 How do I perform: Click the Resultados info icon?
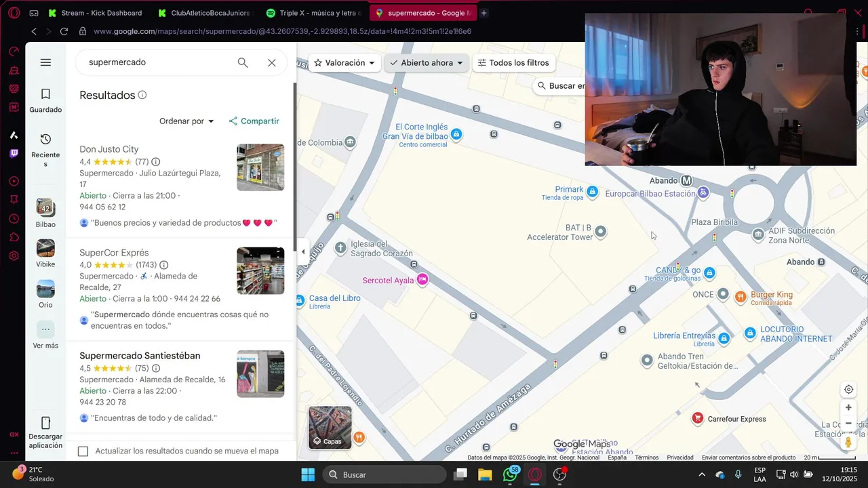[142, 95]
